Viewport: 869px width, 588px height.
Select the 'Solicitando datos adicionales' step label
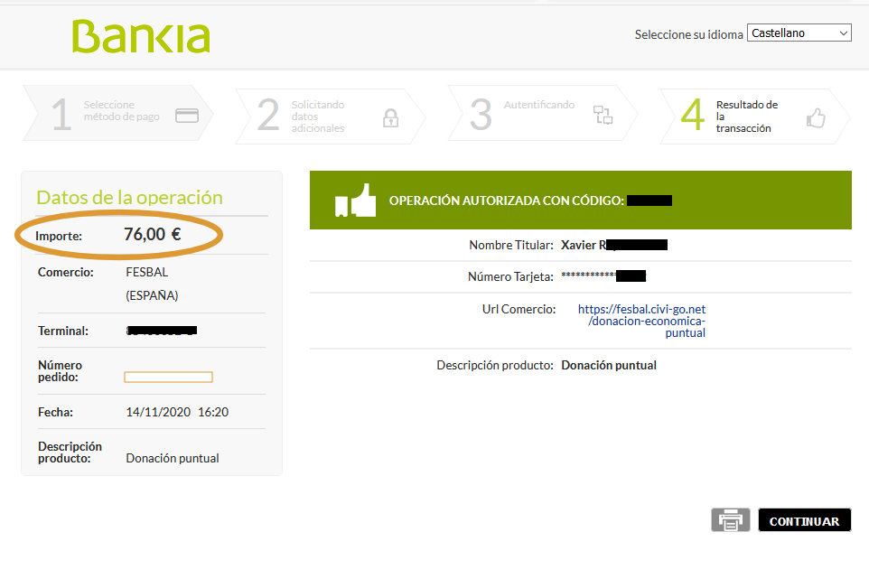(317, 117)
